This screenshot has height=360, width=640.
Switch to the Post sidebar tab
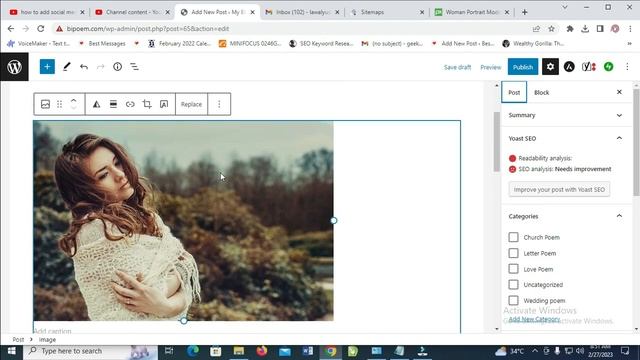pyautogui.click(x=514, y=92)
